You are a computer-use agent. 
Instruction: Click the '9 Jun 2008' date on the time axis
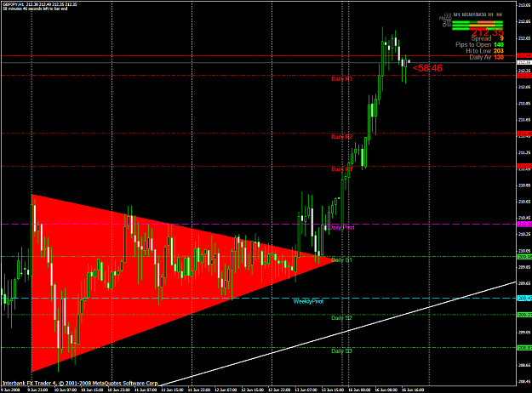point(10,390)
